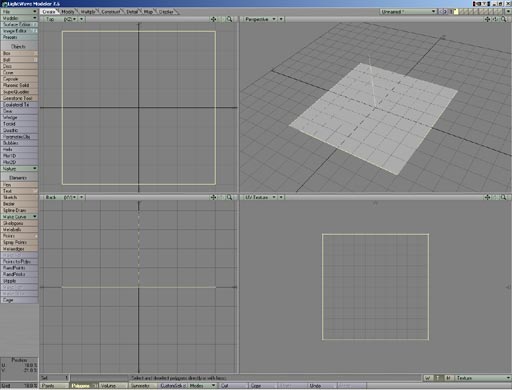Select the Ball primitive tool
Viewport: 512px width, 390px height.
pyautogui.click(x=19, y=60)
